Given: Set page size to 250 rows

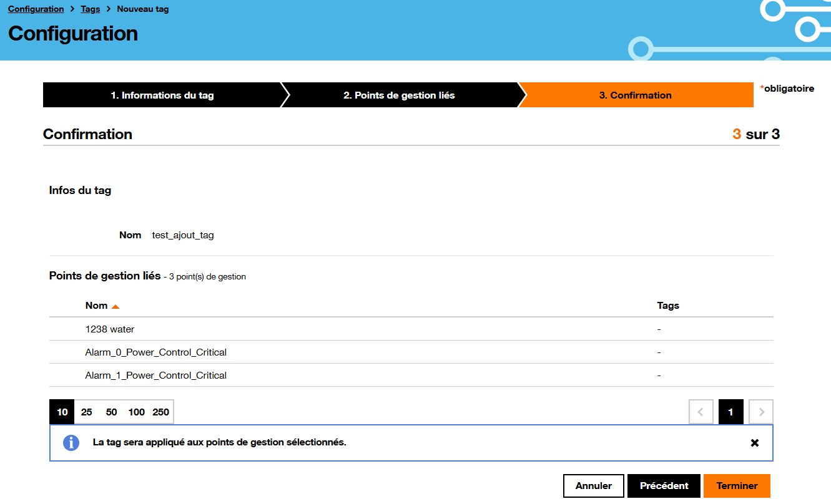Looking at the screenshot, I should (160, 412).
